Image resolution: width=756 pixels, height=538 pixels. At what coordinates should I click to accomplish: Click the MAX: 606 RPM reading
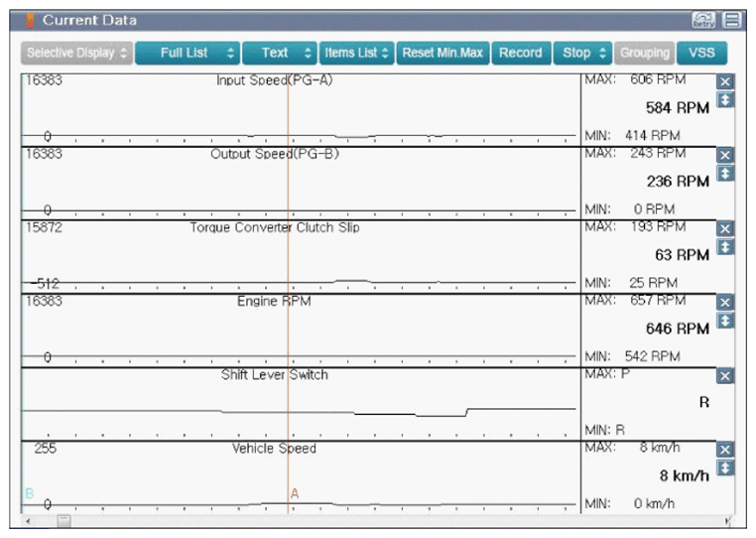pyautogui.click(x=635, y=79)
